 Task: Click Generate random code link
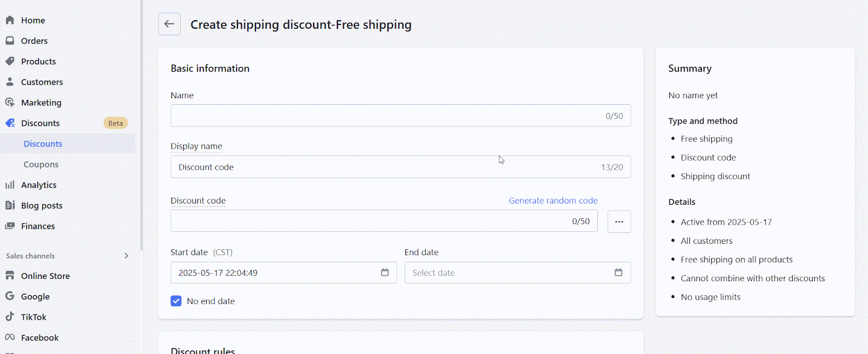click(553, 200)
